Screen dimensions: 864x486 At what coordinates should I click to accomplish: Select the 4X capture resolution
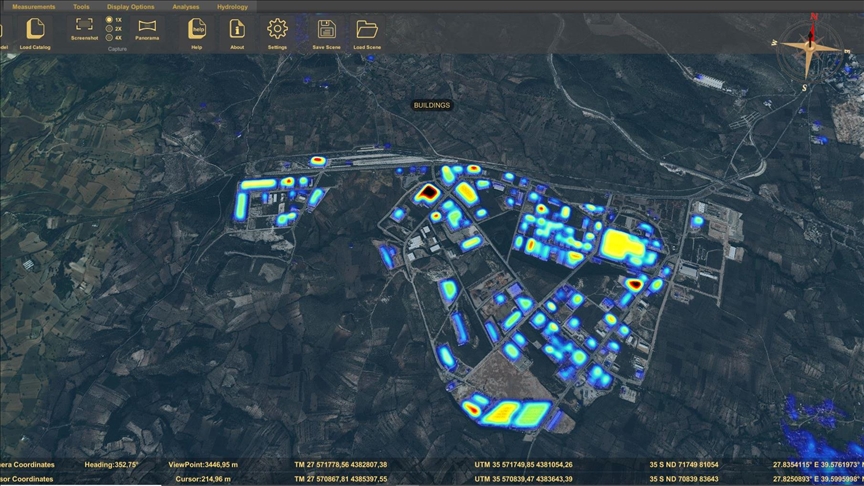[109, 37]
